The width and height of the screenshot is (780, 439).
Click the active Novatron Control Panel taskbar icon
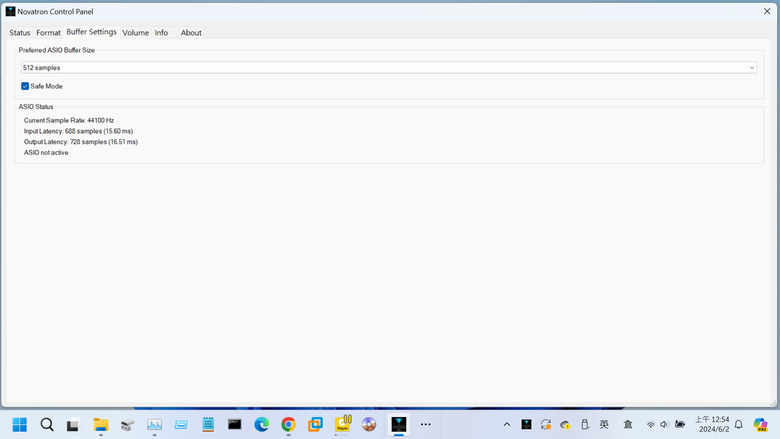click(399, 425)
